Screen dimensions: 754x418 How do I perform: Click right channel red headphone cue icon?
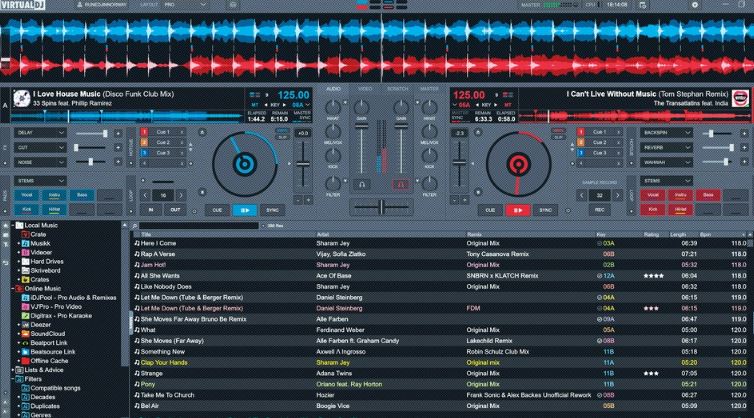[401, 184]
